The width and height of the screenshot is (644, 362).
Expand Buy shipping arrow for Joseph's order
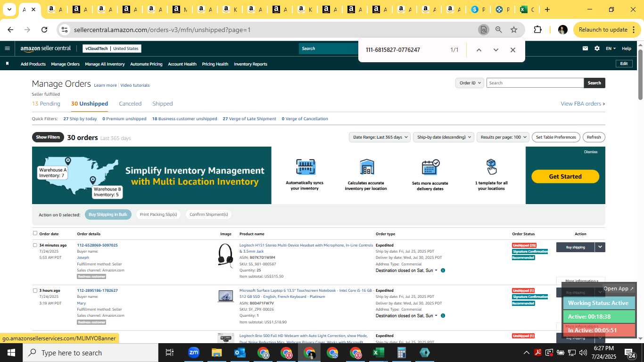click(x=600, y=247)
